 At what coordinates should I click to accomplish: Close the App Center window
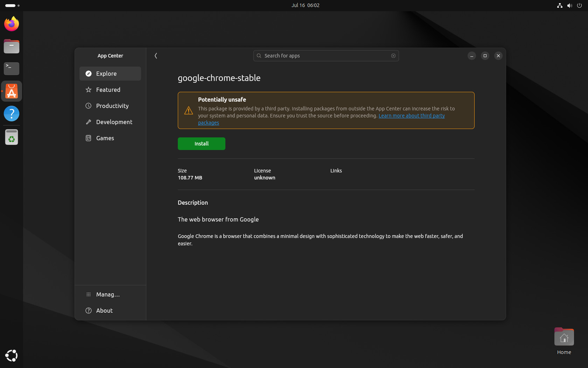coord(498,56)
